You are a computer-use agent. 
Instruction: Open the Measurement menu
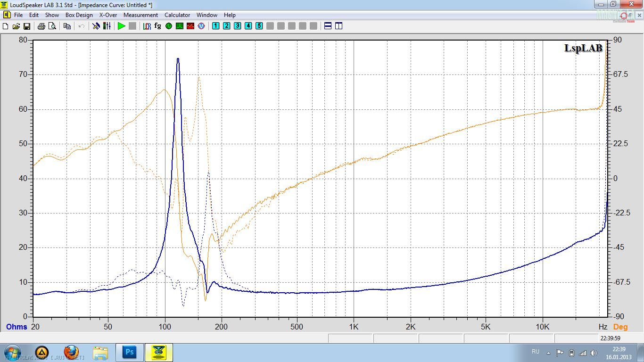tap(140, 15)
